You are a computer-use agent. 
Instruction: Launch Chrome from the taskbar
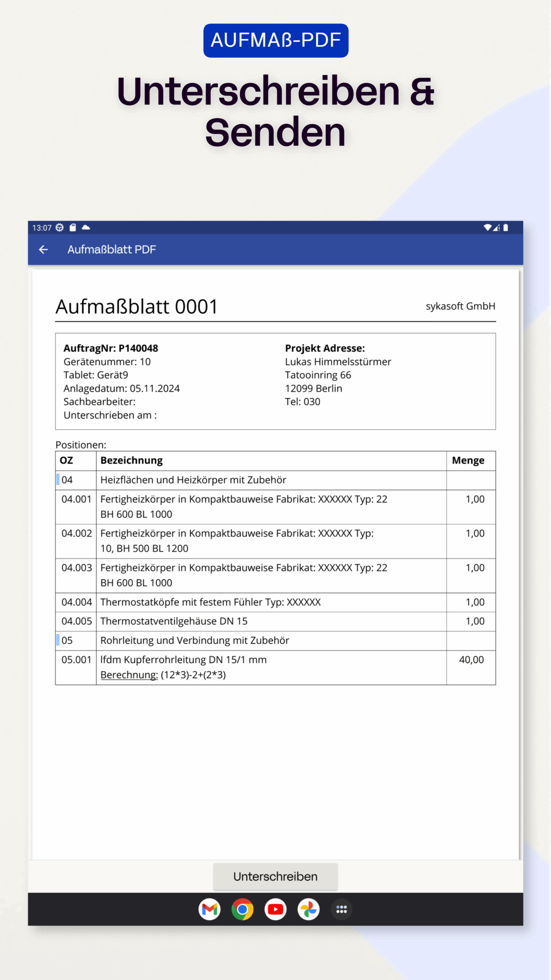(242, 909)
